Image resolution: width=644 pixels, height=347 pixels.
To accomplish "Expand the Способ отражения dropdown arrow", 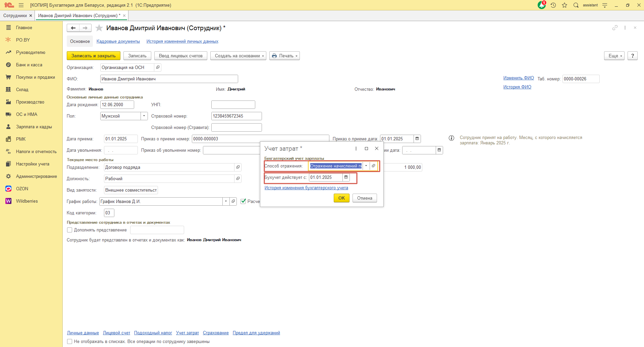I will (366, 166).
